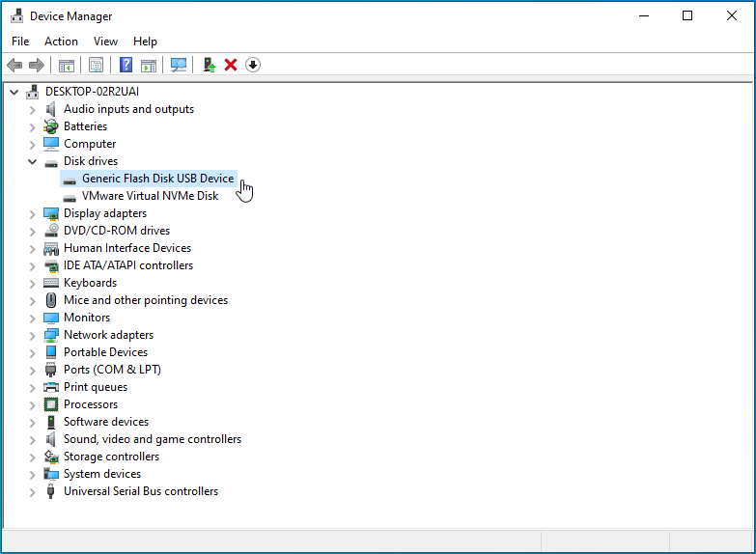The image size is (756, 554).
Task: Collapse the DESKTOP-02R2UAI root node
Action: click(14, 92)
